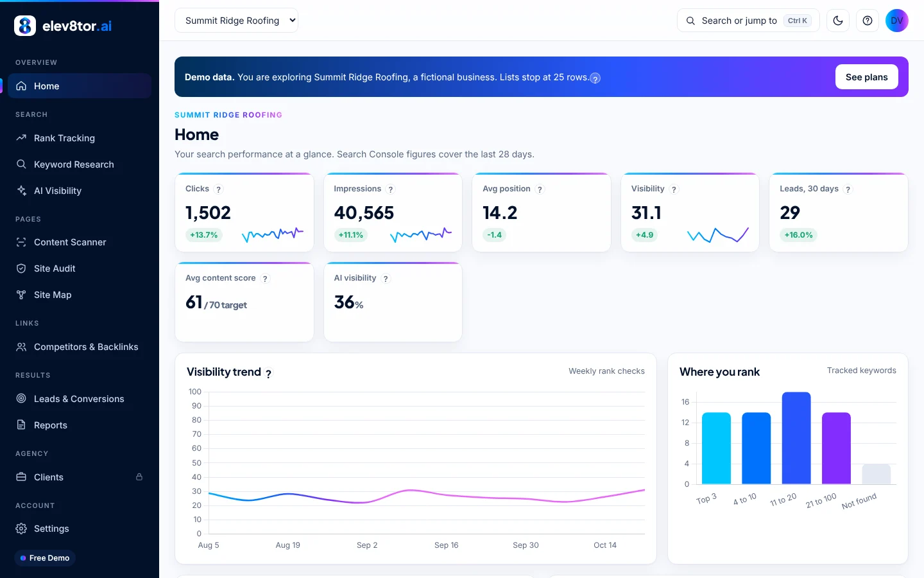Open Content Scanner page

click(80, 242)
